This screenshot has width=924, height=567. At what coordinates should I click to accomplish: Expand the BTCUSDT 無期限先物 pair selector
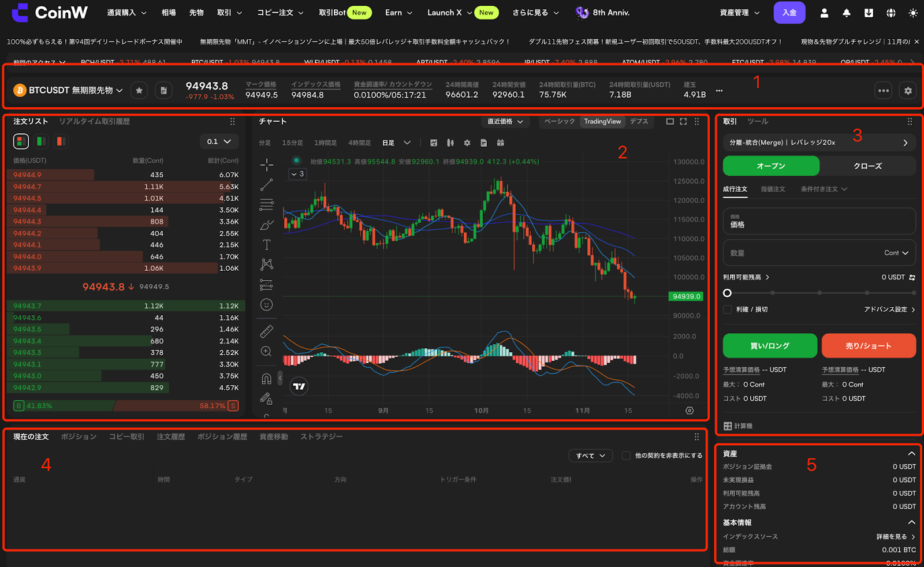pos(68,91)
